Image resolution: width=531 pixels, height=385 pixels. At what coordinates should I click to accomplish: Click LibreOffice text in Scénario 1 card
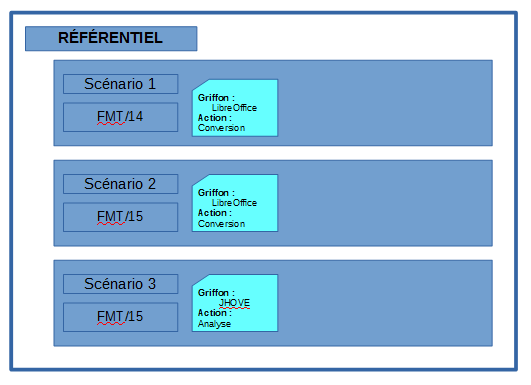tap(234, 108)
